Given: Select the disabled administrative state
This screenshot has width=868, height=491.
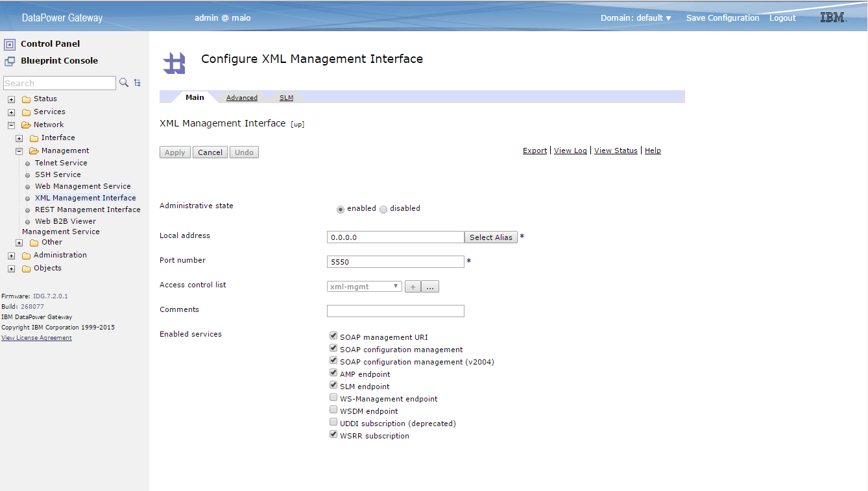Looking at the screenshot, I should [383, 210].
